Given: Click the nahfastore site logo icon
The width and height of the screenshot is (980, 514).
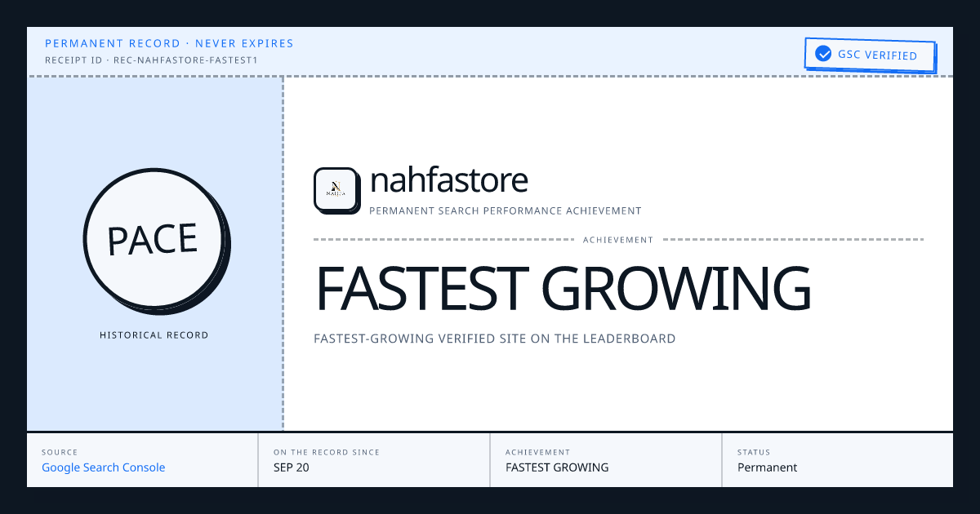Looking at the screenshot, I should click(336, 189).
